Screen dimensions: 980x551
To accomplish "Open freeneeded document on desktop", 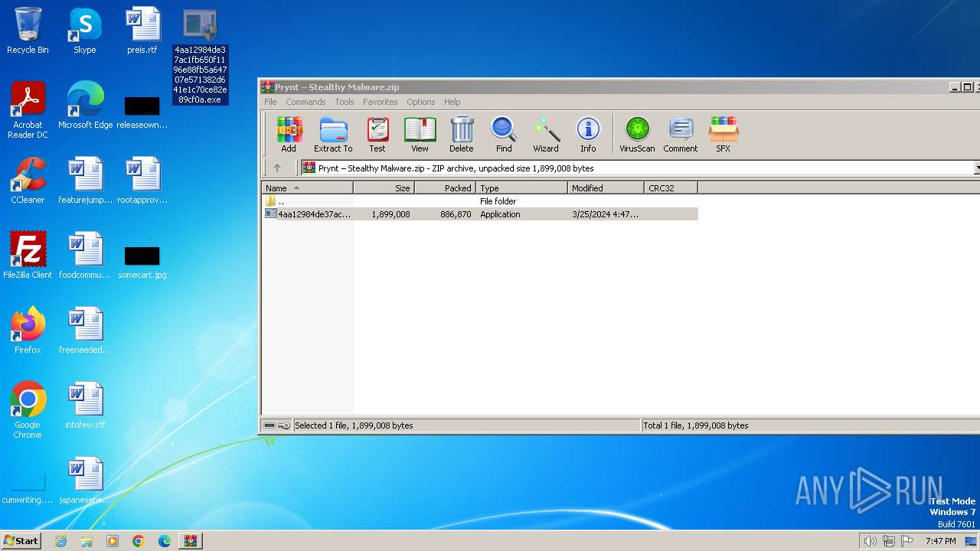I will [85, 331].
